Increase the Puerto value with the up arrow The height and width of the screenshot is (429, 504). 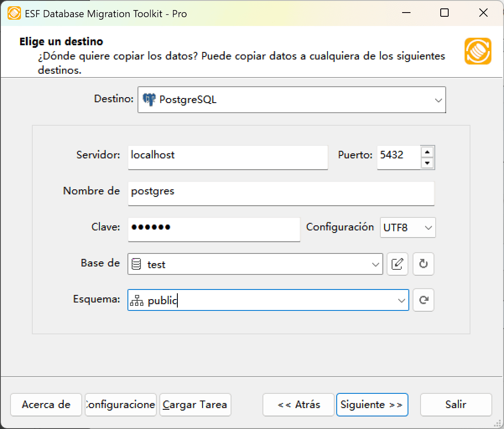tap(428, 152)
